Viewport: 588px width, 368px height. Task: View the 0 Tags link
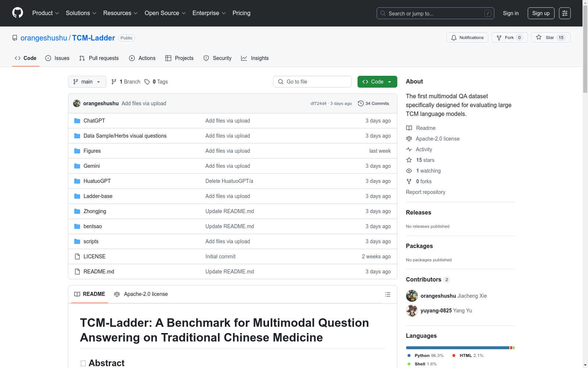click(x=156, y=82)
